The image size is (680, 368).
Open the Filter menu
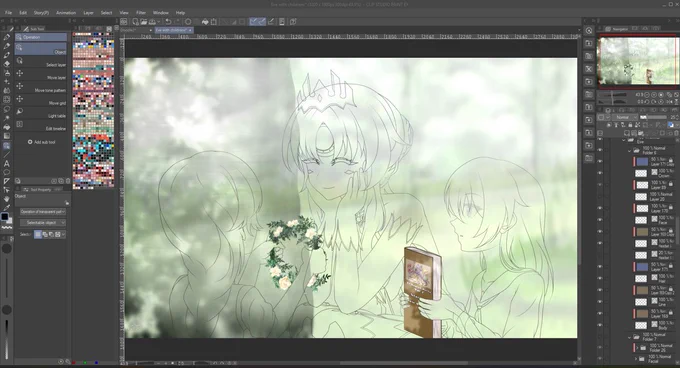[x=141, y=13]
